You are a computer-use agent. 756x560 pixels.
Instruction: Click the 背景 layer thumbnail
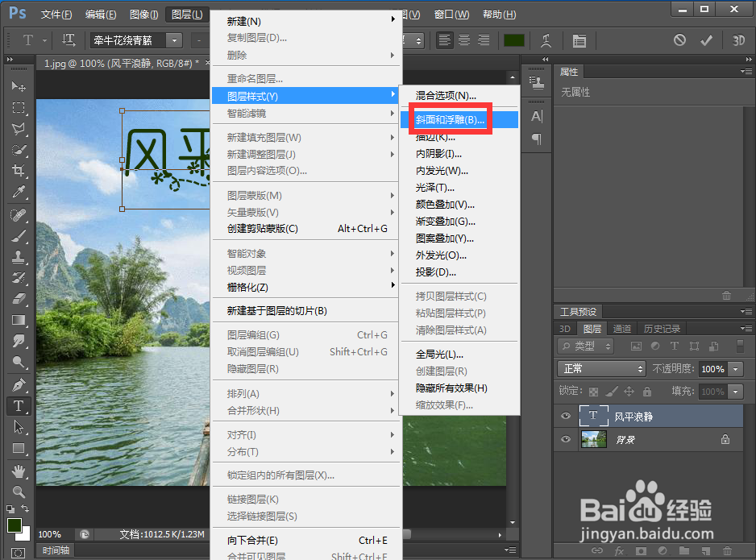593,439
